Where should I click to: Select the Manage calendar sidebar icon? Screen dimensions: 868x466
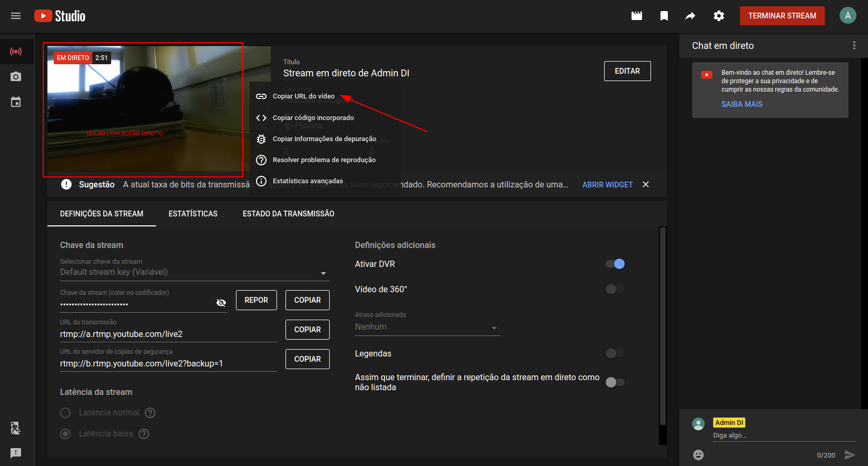(x=16, y=102)
